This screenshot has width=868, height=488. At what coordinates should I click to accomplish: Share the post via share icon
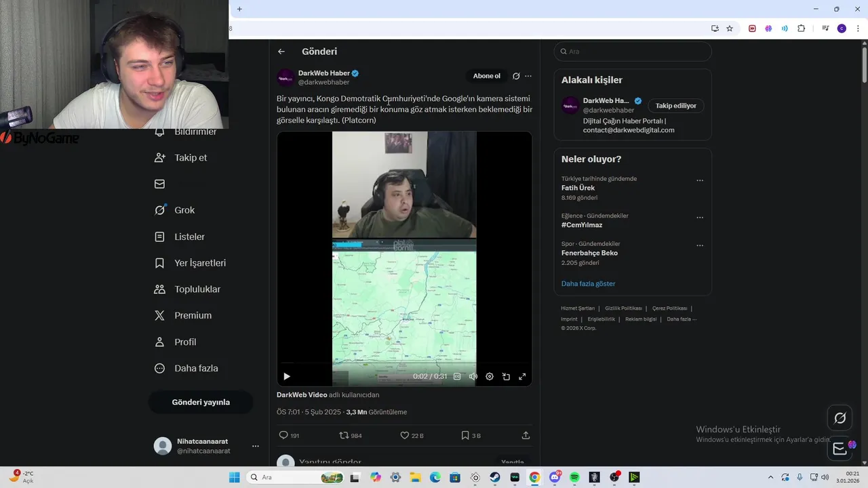[526, 435]
